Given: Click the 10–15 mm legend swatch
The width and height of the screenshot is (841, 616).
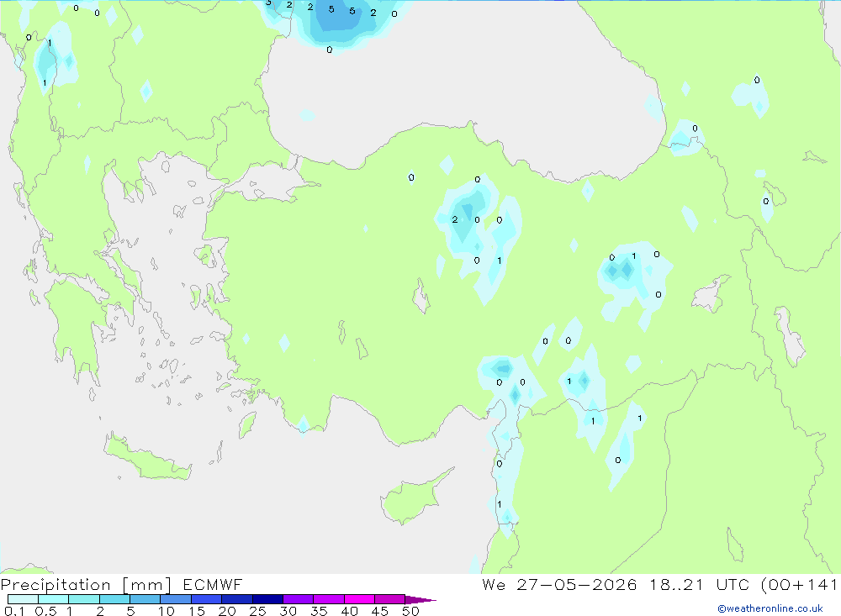Looking at the screenshot, I should click(x=176, y=599).
